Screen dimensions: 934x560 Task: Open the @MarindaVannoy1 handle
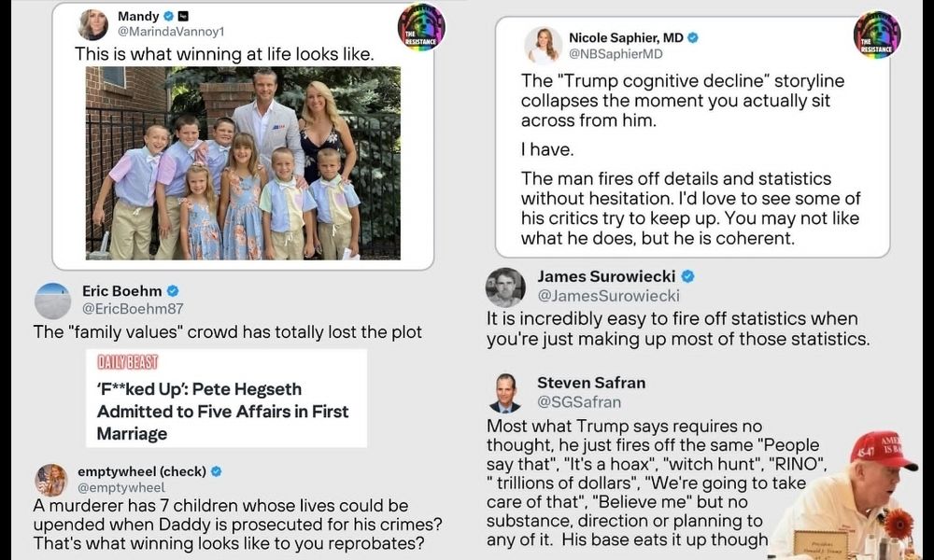(170, 32)
